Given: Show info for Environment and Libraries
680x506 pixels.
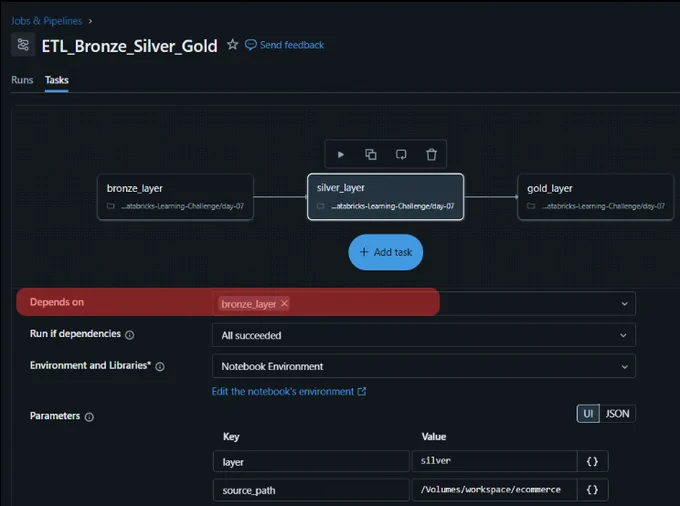Looking at the screenshot, I should [x=160, y=366].
